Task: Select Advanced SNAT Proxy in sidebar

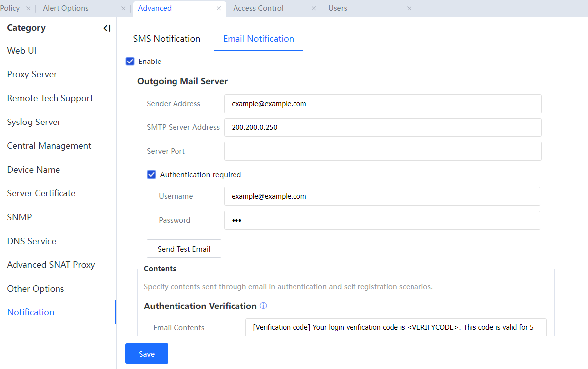Action: tap(51, 265)
